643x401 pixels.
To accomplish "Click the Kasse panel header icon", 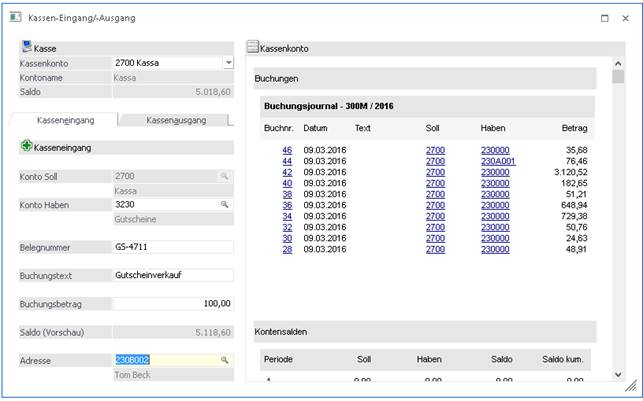I will pyautogui.click(x=26, y=47).
